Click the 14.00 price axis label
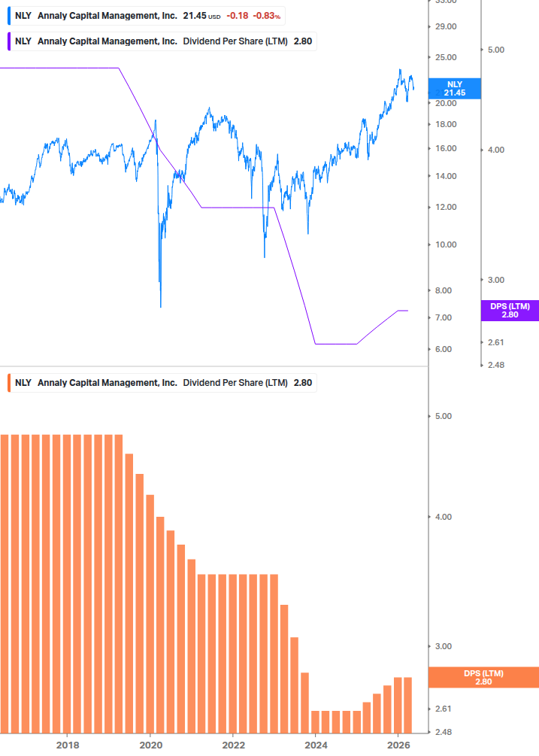Screen dimensions: 539x756 pyautogui.click(x=446, y=176)
